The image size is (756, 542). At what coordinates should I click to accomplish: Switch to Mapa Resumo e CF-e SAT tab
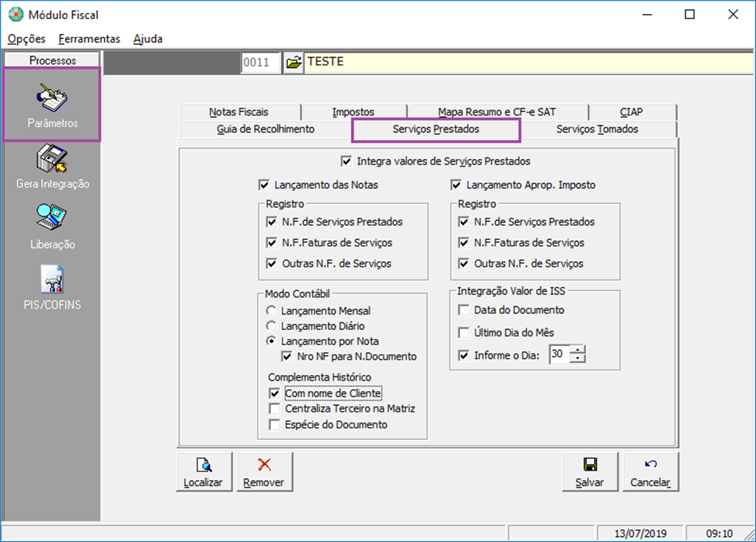pos(497,112)
